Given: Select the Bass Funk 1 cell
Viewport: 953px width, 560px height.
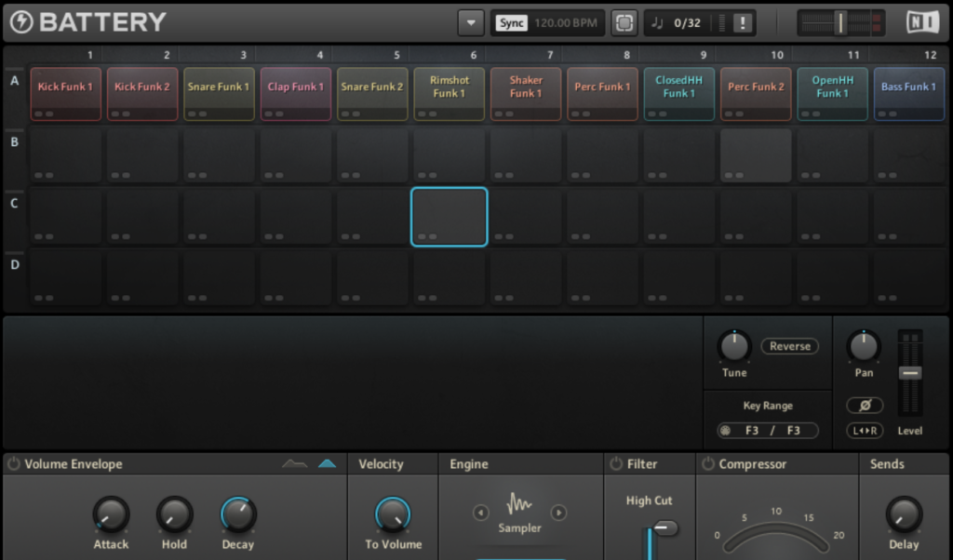Looking at the screenshot, I should [x=908, y=93].
